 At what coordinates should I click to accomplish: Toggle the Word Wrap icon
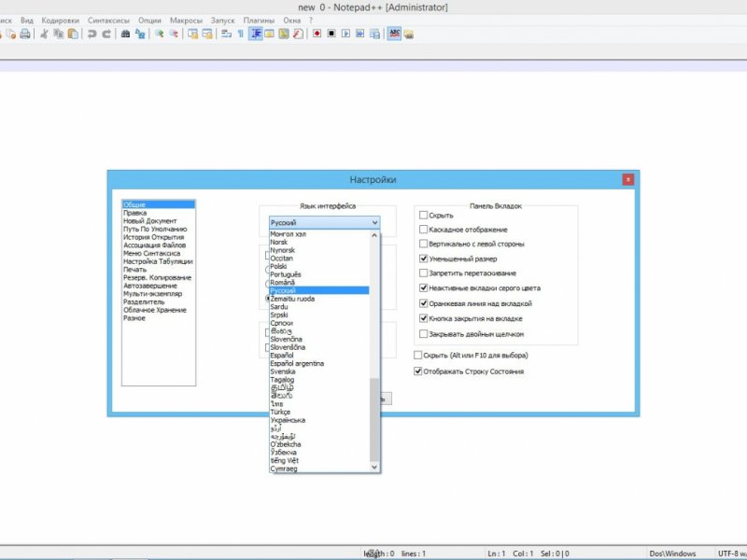[226, 34]
